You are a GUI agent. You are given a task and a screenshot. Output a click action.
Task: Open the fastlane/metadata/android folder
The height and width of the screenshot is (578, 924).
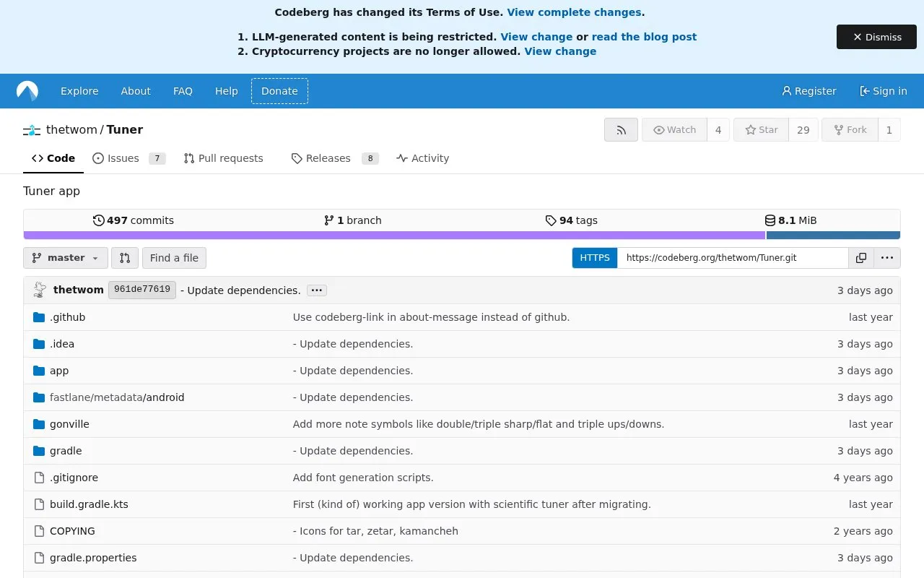117,397
